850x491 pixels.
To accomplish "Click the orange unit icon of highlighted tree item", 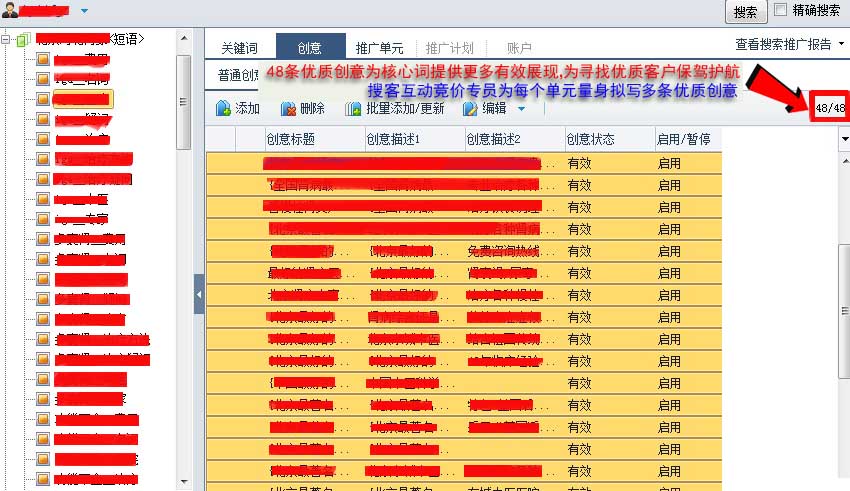I will click(x=43, y=99).
